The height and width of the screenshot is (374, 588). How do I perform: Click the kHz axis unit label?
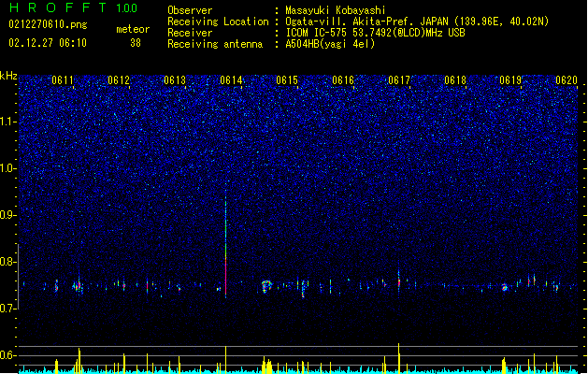pyautogui.click(x=8, y=76)
